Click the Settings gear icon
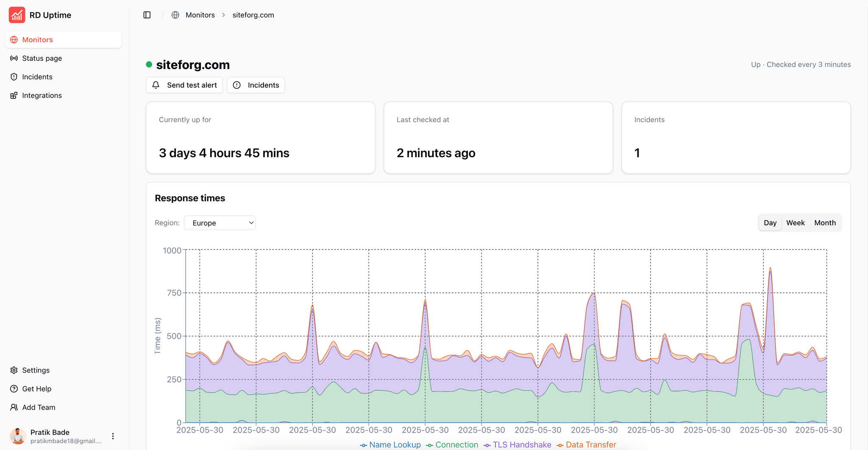 [x=14, y=370]
